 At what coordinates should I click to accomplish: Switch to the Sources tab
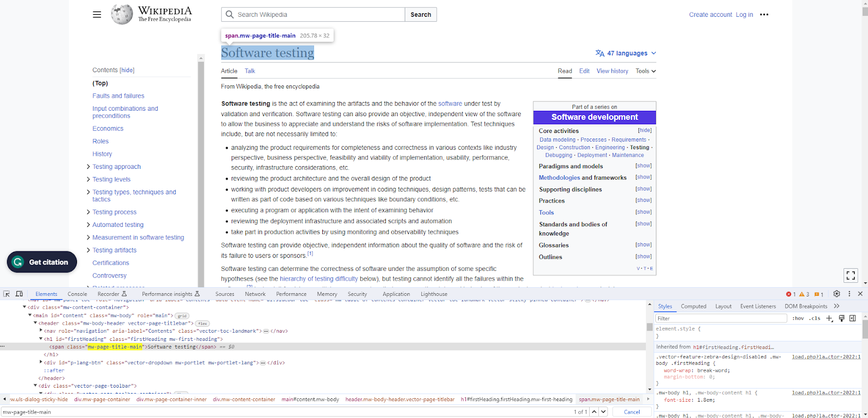click(225, 294)
